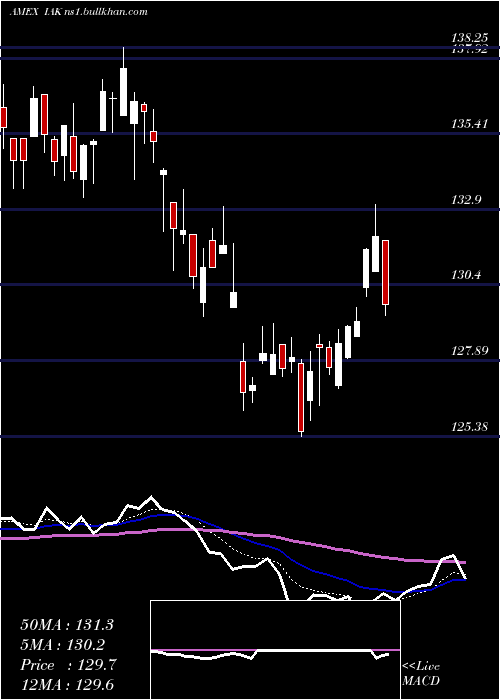Click the 135.41 price level label
This screenshot has width=500, height=700.
click(x=469, y=124)
